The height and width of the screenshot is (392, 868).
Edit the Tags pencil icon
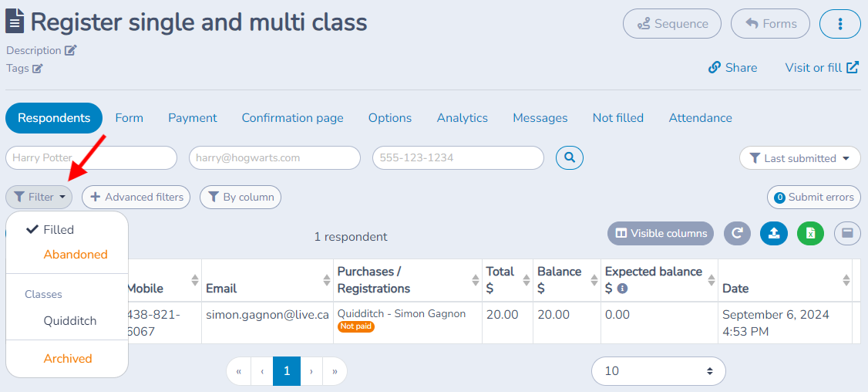tap(37, 69)
